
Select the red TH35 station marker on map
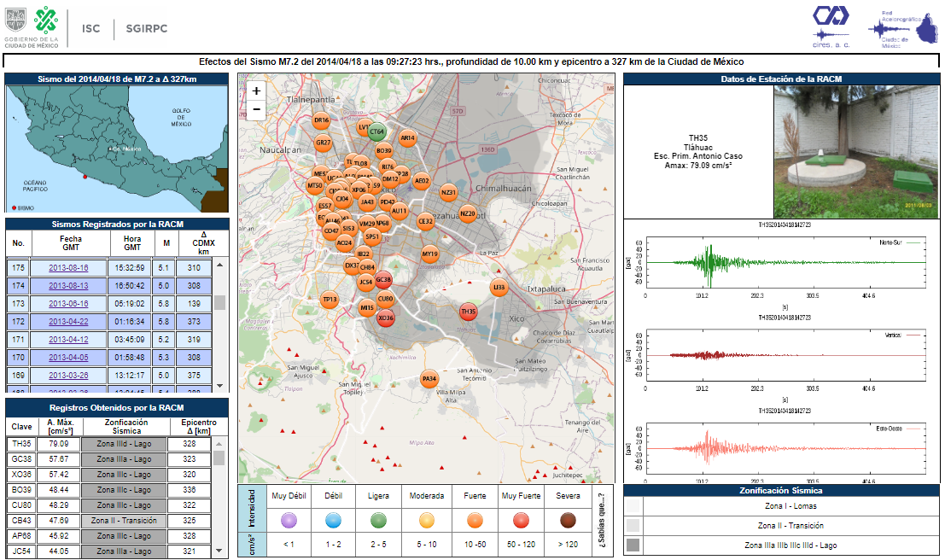pyautogui.click(x=468, y=312)
